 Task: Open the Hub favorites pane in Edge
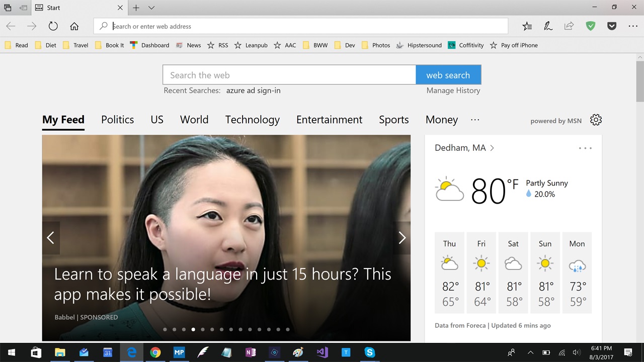[x=527, y=26]
